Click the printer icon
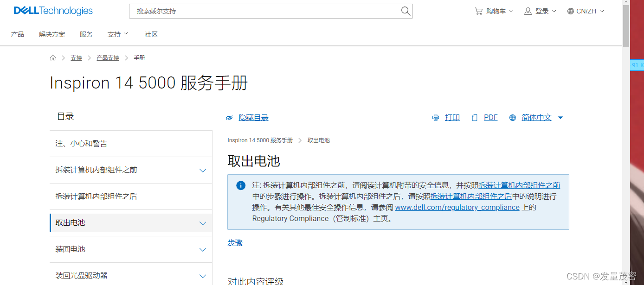The image size is (644, 285). tap(435, 118)
